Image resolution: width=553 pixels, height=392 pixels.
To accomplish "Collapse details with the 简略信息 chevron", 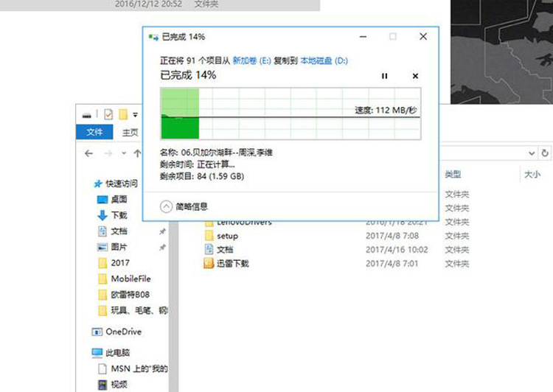I will coord(166,206).
